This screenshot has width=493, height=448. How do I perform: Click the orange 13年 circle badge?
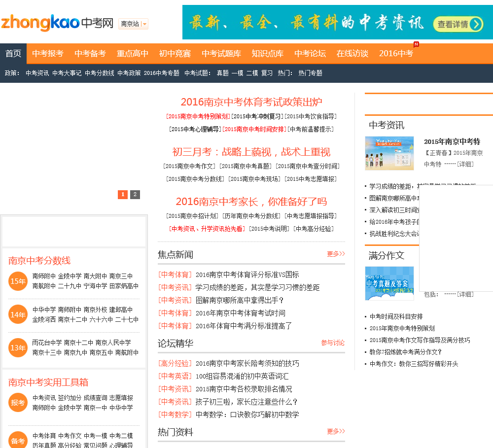pos(18,348)
